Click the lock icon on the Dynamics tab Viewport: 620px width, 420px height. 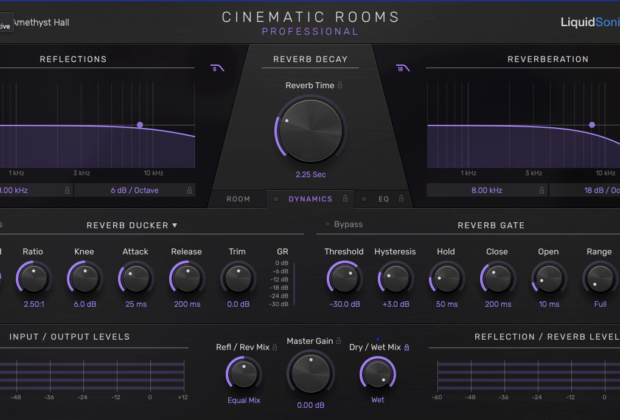pyautogui.click(x=345, y=199)
